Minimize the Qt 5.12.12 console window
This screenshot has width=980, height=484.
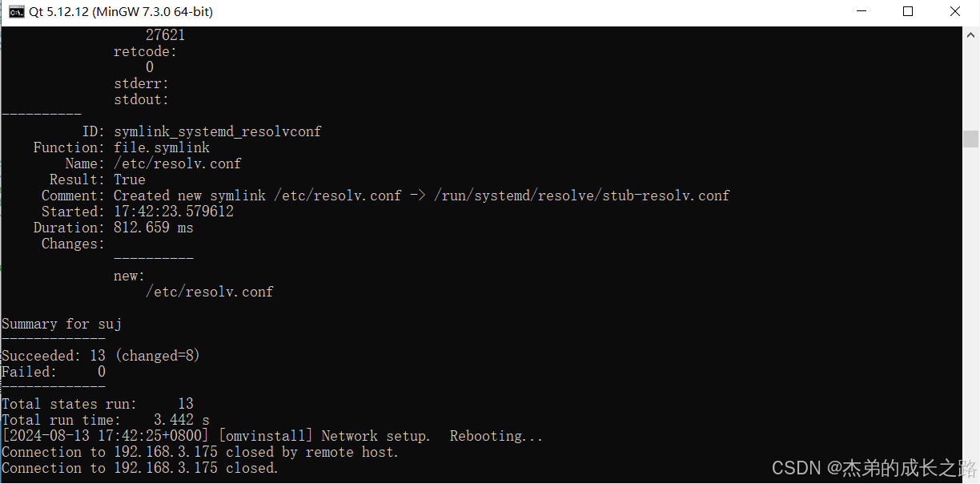click(861, 11)
